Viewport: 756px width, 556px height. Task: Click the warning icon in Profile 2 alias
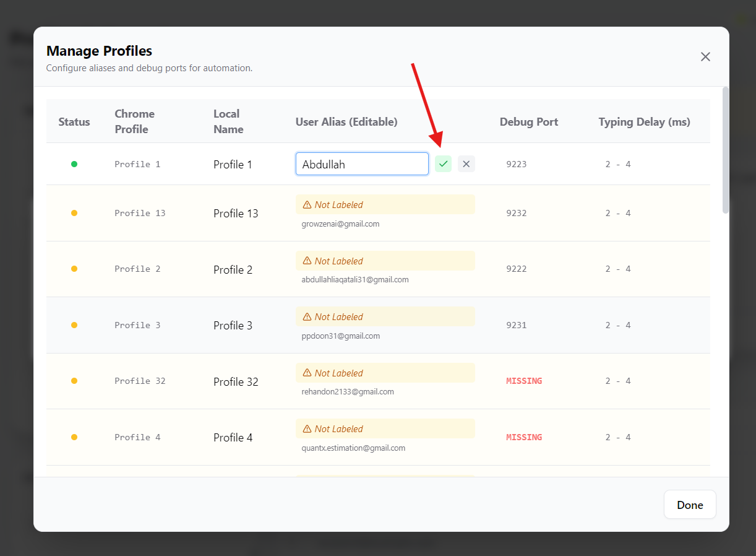[307, 261]
